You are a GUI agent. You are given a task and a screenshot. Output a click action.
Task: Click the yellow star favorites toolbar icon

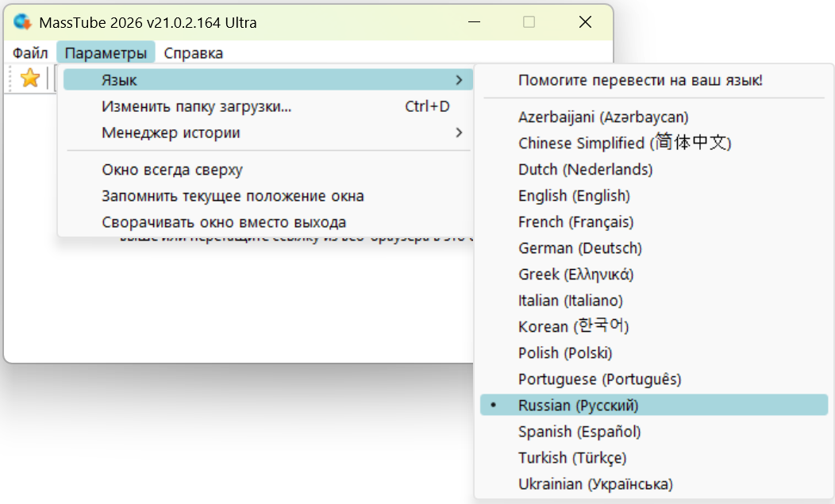click(30, 79)
